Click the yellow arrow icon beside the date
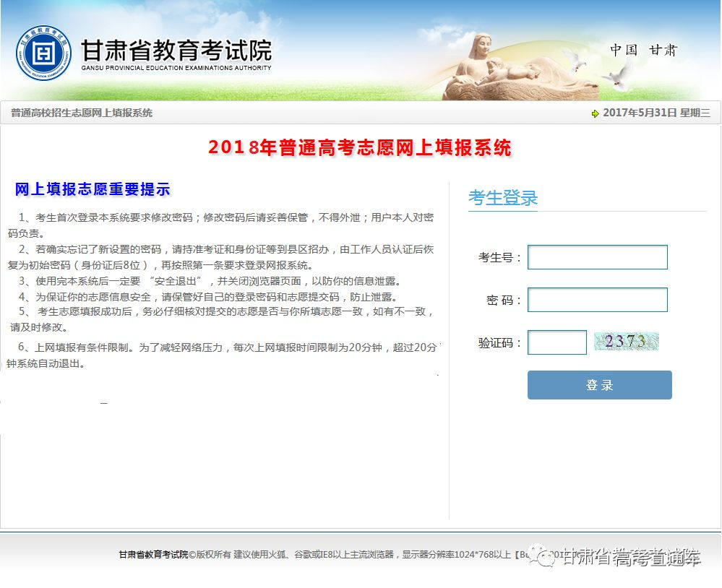 pos(595,113)
